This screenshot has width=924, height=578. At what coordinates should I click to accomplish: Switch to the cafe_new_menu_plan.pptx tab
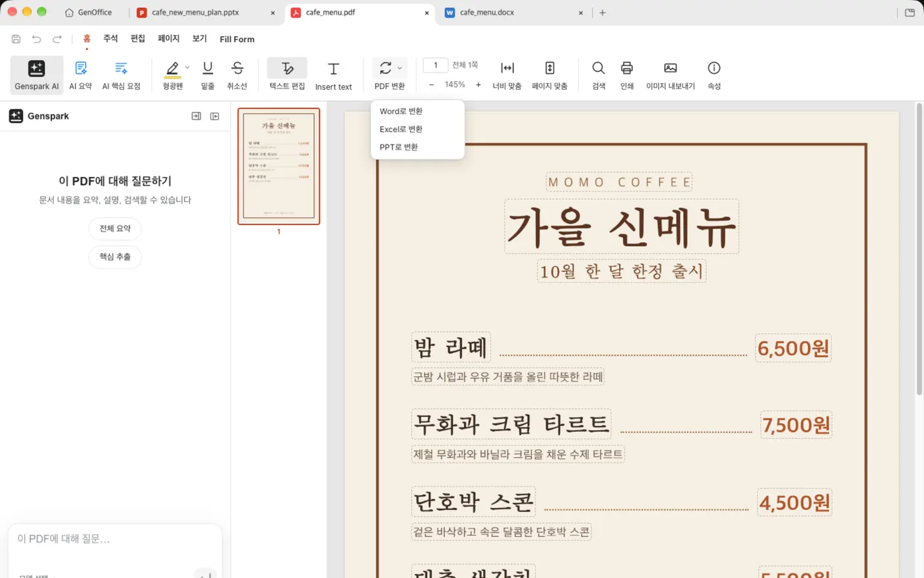[x=207, y=13]
